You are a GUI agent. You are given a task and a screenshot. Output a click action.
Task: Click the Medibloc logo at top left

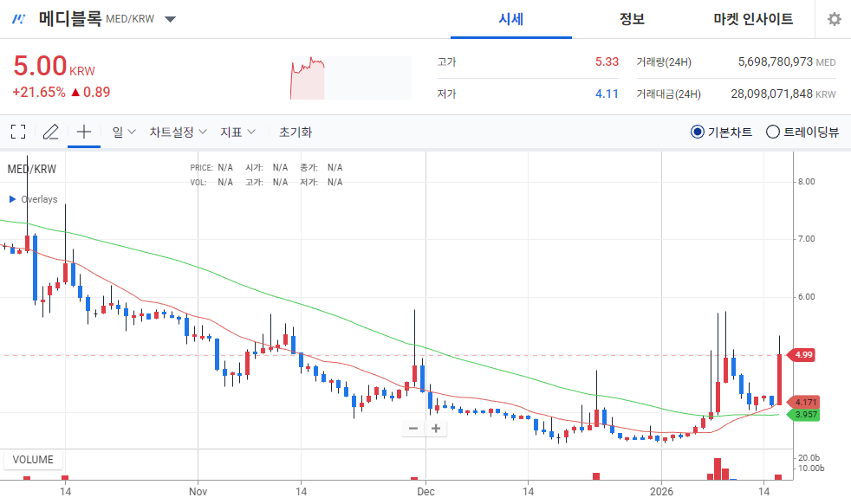tap(17, 17)
